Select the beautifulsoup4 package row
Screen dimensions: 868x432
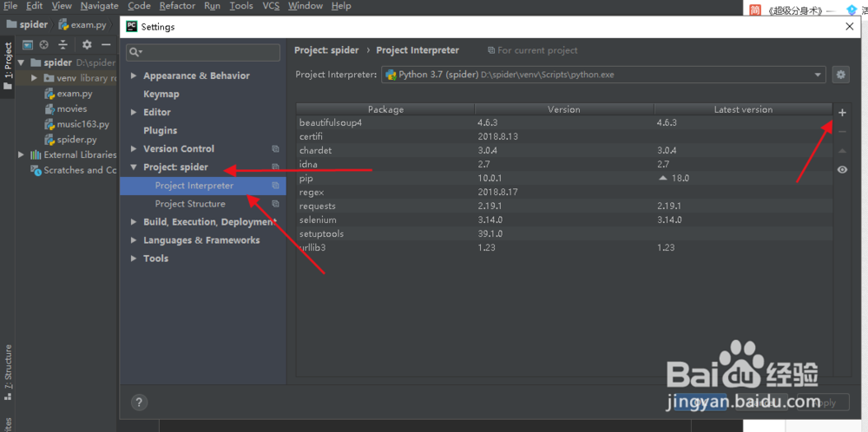(x=564, y=123)
